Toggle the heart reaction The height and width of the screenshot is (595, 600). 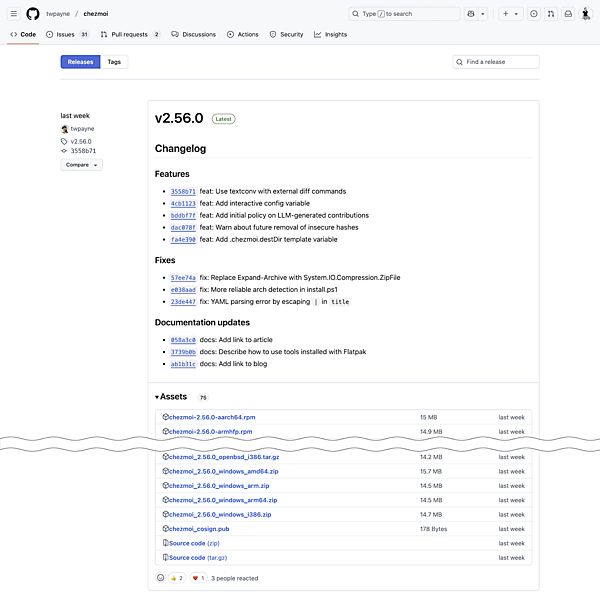pyautogui.click(x=198, y=577)
